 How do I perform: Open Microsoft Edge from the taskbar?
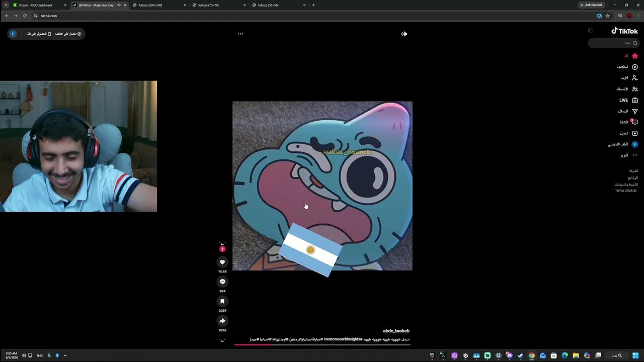coord(565,355)
